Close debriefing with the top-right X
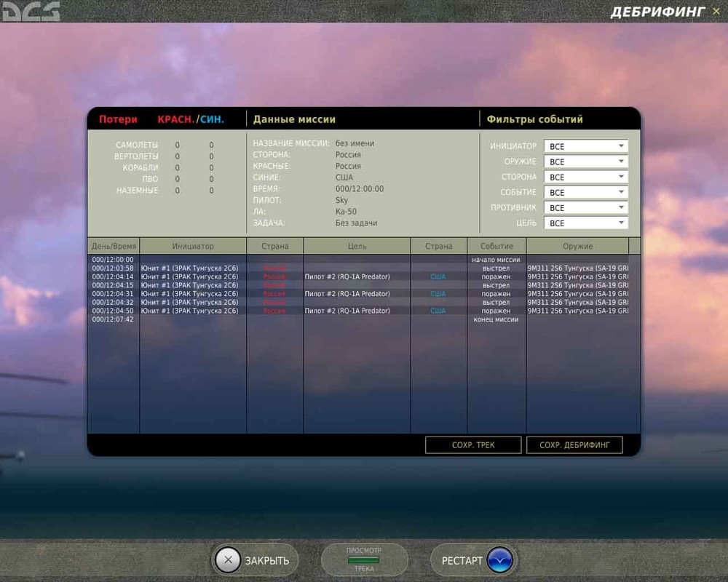The image size is (728, 582). 716,11
